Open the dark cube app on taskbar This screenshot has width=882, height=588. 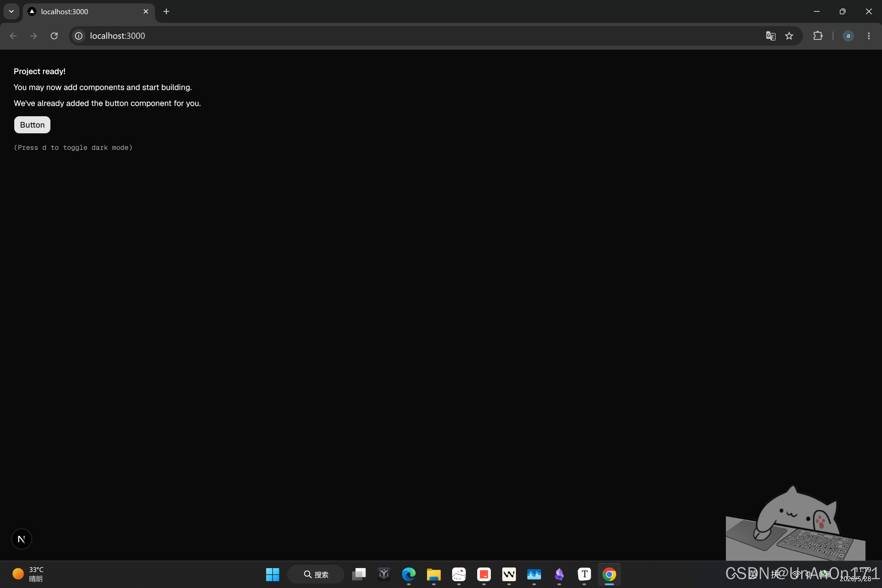384,574
